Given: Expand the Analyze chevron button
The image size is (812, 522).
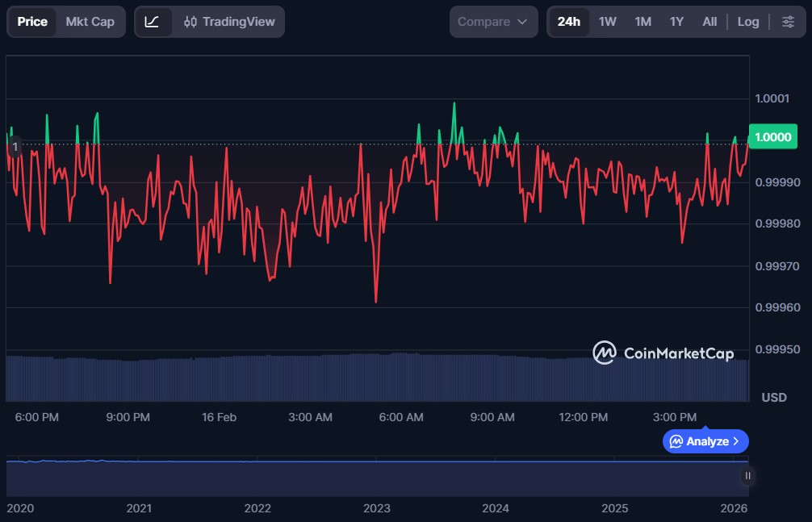Looking at the screenshot, I should [x=705, y=441].
